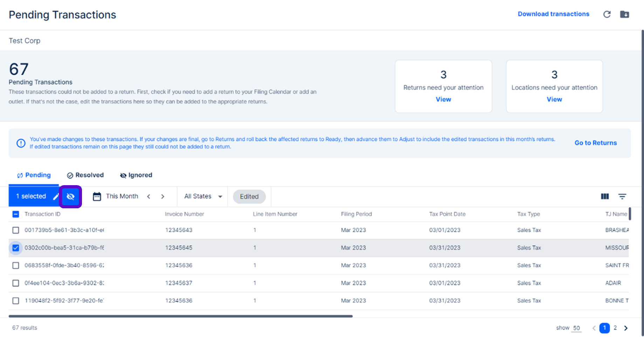
Task: Ignore selected transaction with crossed-eye icon
Action: [70, 196]
